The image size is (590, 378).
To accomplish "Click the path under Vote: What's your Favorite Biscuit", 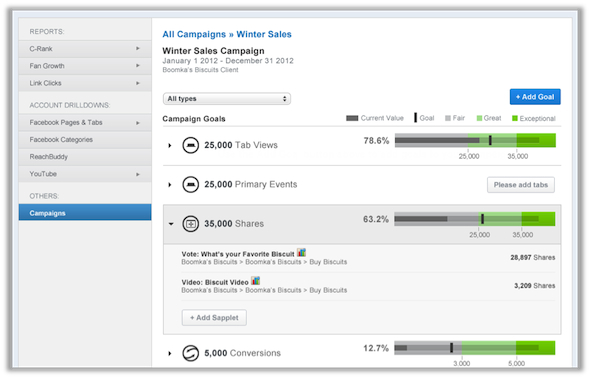I will [x=264, y=262].
